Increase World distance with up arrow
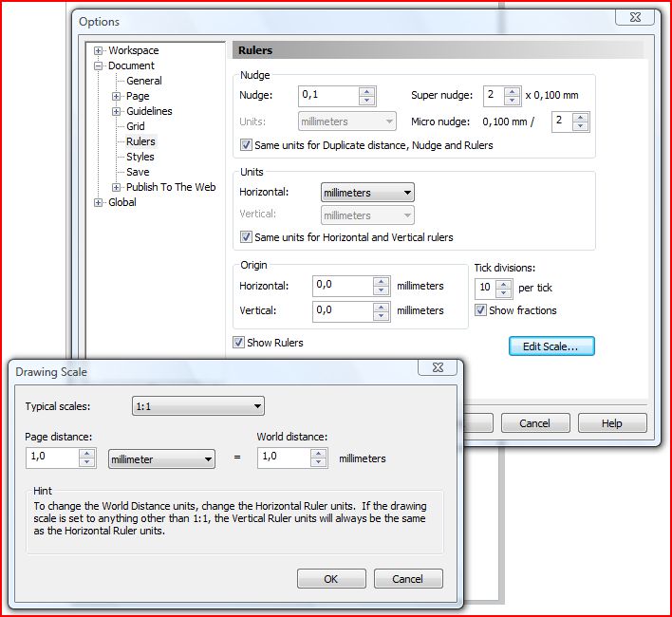Viewport: 672px width, 617px height. pyautogui.click(x=318, y=454)
